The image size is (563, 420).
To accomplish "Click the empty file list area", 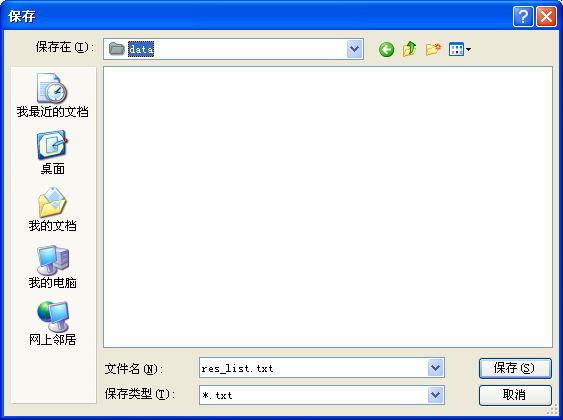I will (328, 207).
